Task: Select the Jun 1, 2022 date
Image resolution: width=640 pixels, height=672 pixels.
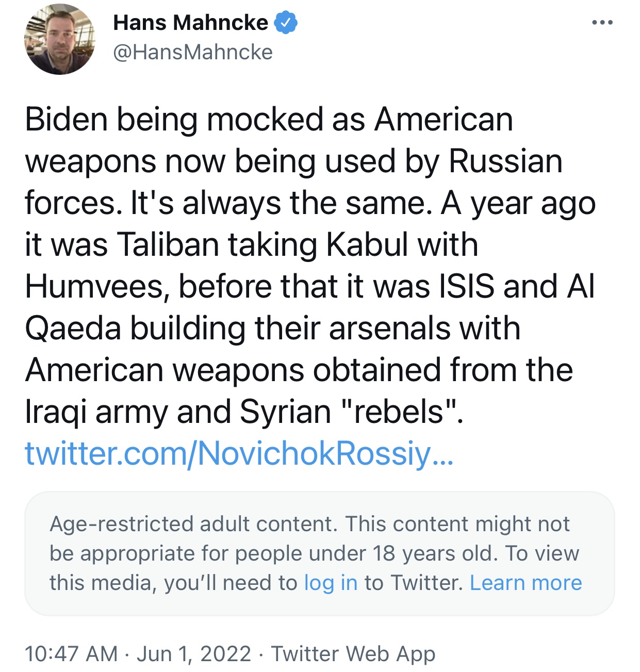Action: click(194, 654)
